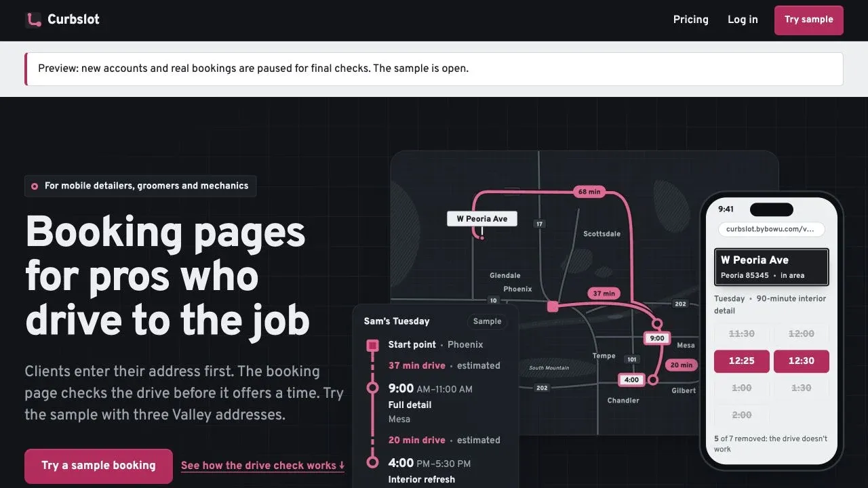This screenshot has height=488, width=868.
Task: Click the Try sample header button
Action: pyautogui.click(x=808, y=20)
